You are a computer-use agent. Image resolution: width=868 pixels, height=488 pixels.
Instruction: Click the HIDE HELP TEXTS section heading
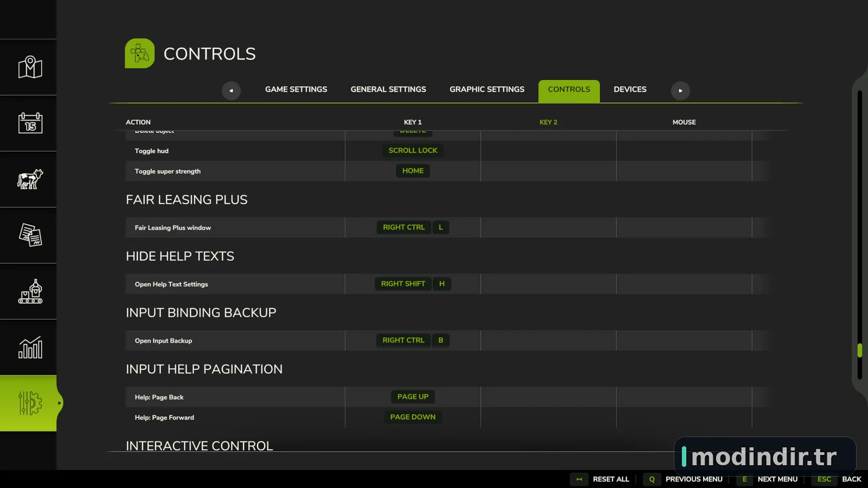coord(180,256)
